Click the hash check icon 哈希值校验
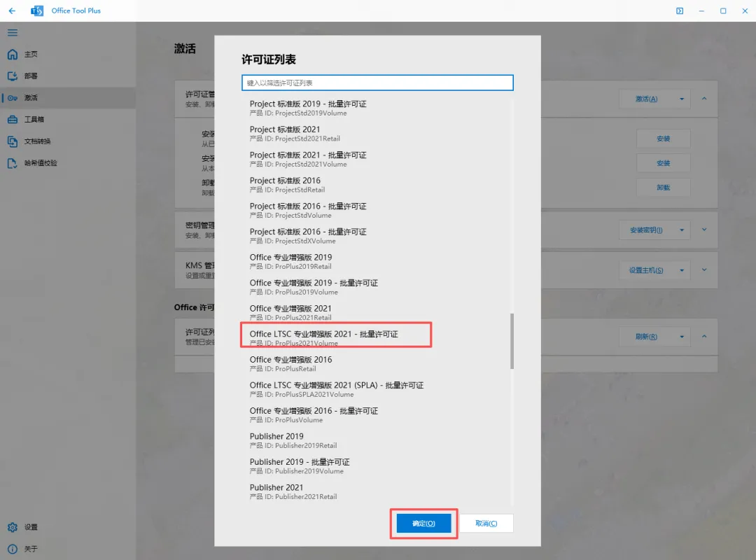756x560 pixels. pyautogui.click(x=13, y=163)
